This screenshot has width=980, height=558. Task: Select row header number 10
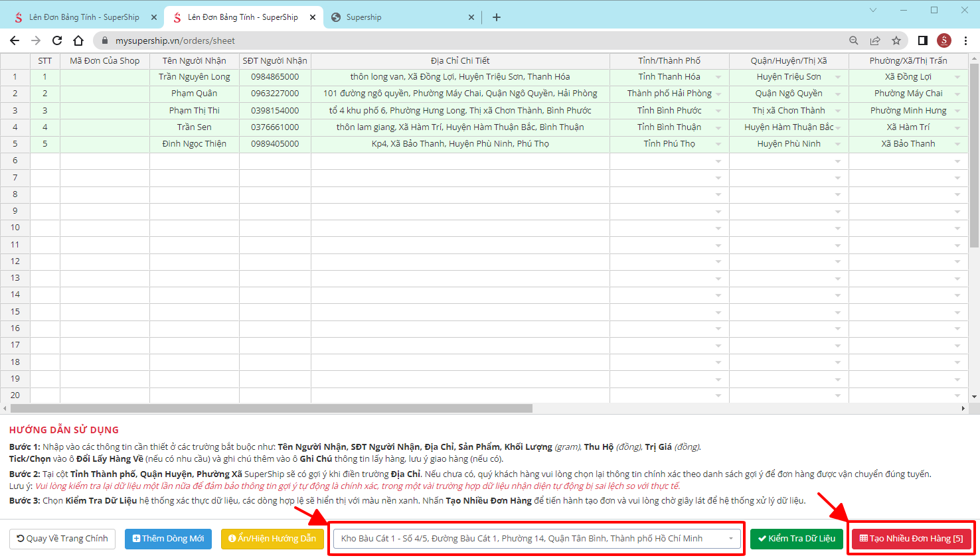click(15, 228)
